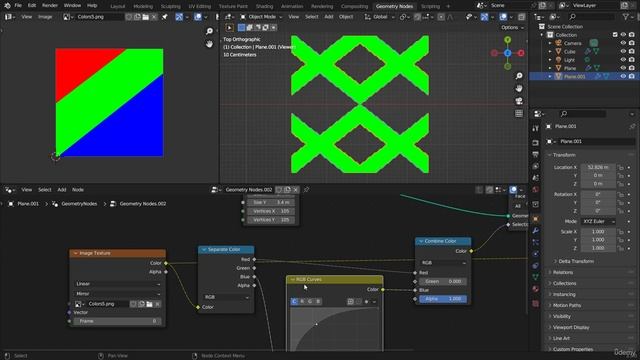Open node editor Add menu
640x360 pixels.
click(x=62, y=190)
